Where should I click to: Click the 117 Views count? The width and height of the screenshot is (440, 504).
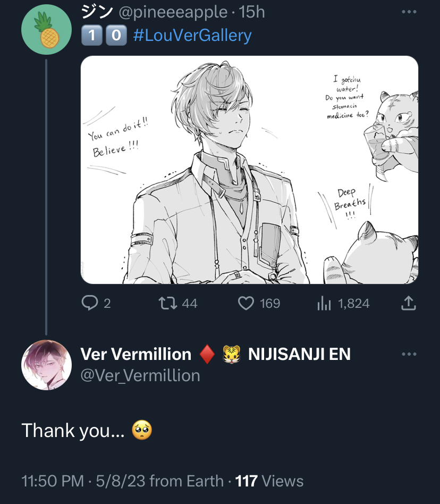click(x=269, y=481)
